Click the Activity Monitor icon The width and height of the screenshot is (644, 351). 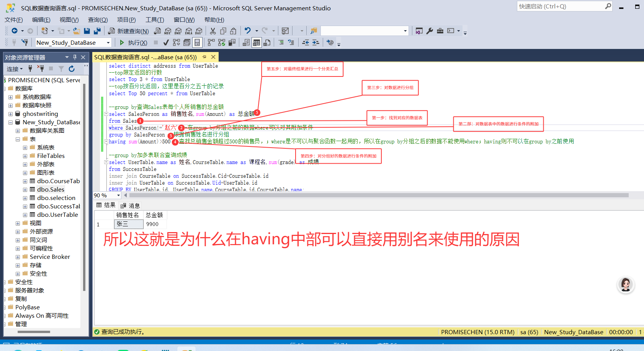[x=285, y=31]
